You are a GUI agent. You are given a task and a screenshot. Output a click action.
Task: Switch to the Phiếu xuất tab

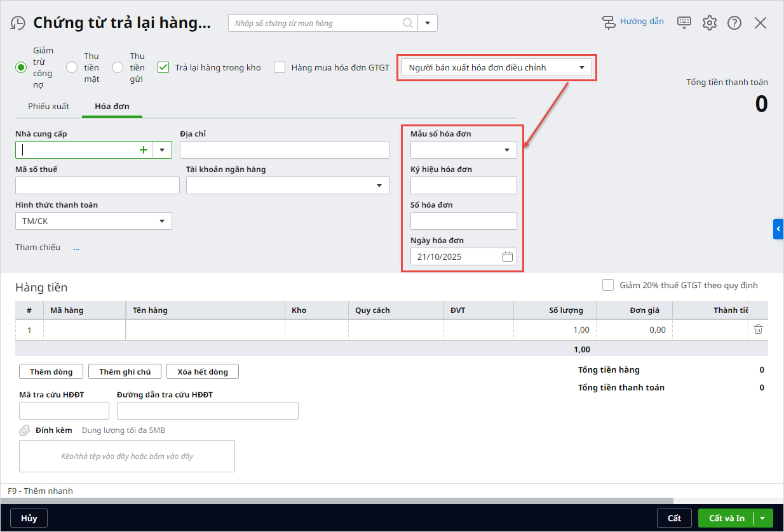(x=49, y=106)
